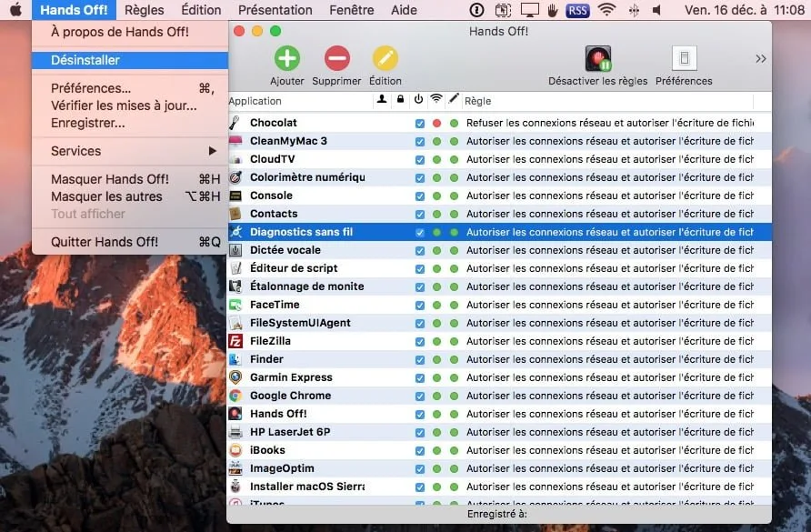811x532 pixels.
Task: Click the date and time display
Action: coord(745,10)
